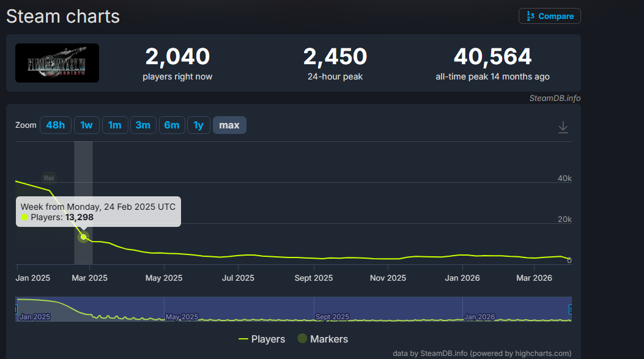Click the 40k y-axis label
644x359 pixels.
pos(564,178)
